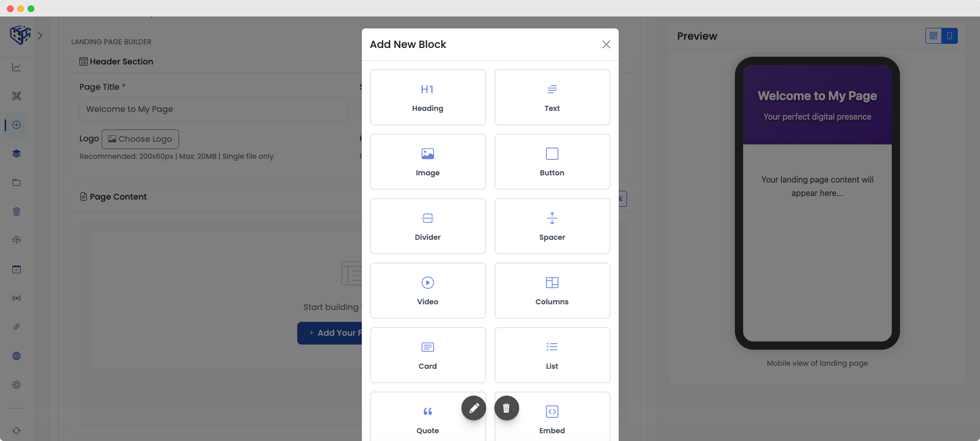Close the Add New Block dialog
Screen dimensions: 980x441
click(606, 44)
